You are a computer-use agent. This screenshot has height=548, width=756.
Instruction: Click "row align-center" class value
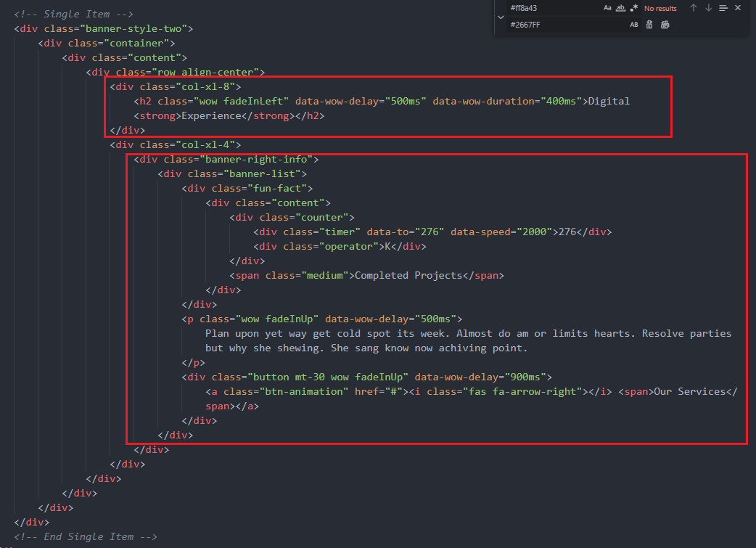(205, 72)
